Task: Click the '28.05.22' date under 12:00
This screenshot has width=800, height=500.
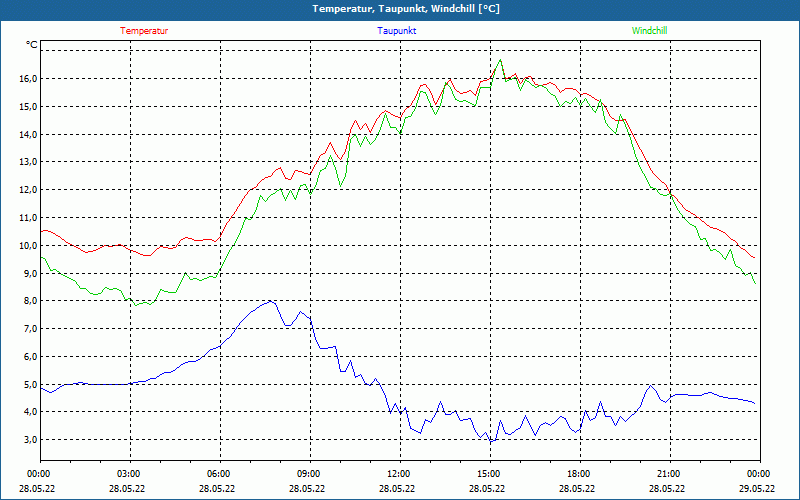Action: [397, 488]
